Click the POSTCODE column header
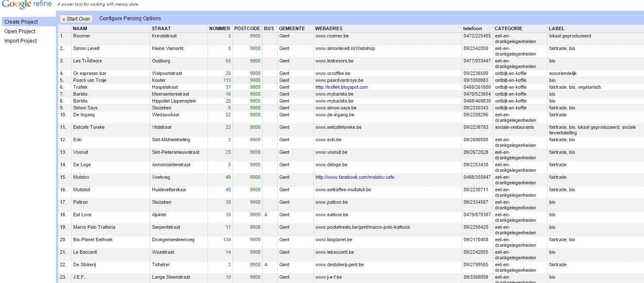 coord(248,28)
